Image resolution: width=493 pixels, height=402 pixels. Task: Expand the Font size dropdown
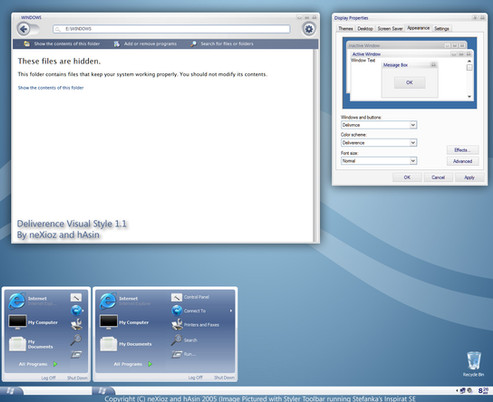[413, 161]
